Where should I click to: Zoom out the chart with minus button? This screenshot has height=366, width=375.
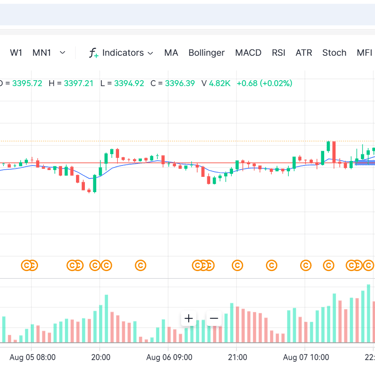coord(214,319)
